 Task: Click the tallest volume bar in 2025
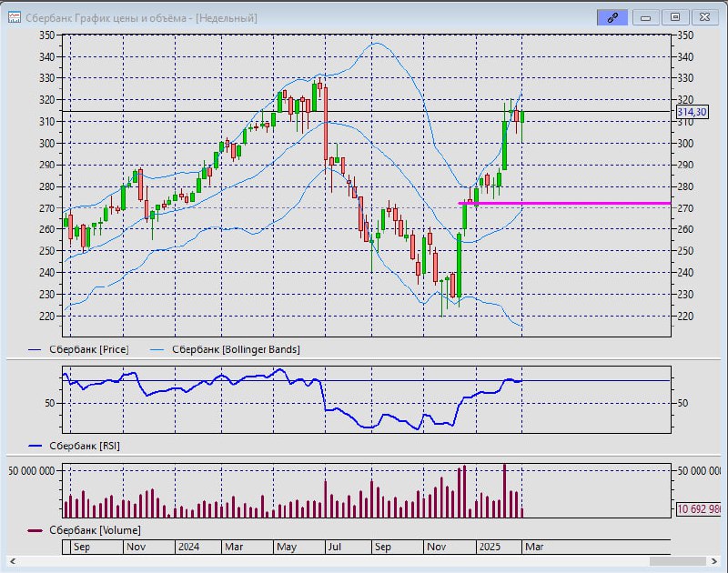point(505,490)
